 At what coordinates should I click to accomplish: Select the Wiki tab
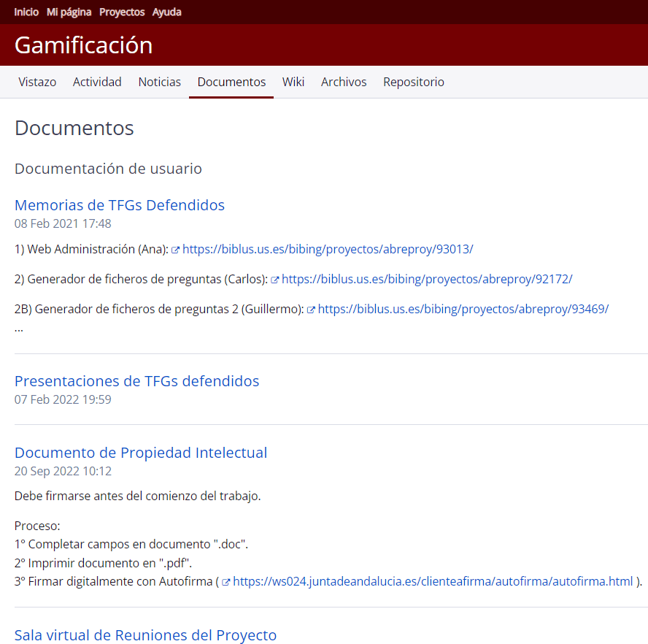293,82
